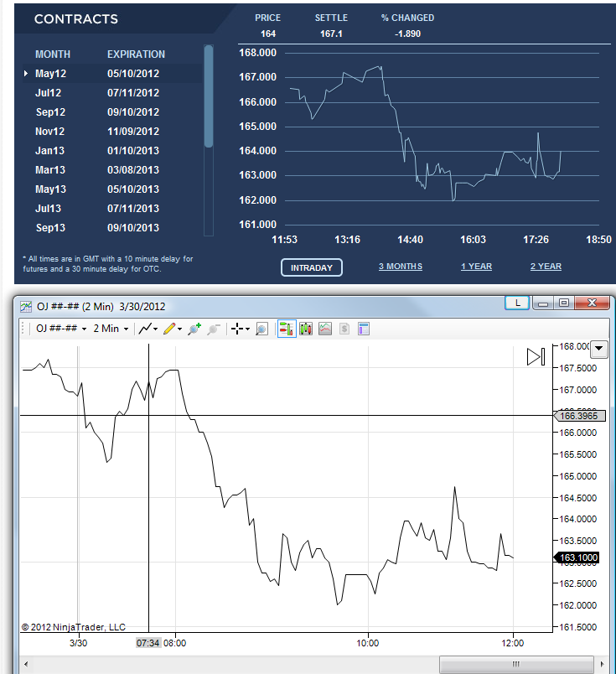Open the chart style line icon
The width and height of the screenshot is (616, 674).
(x=145, y=329)
